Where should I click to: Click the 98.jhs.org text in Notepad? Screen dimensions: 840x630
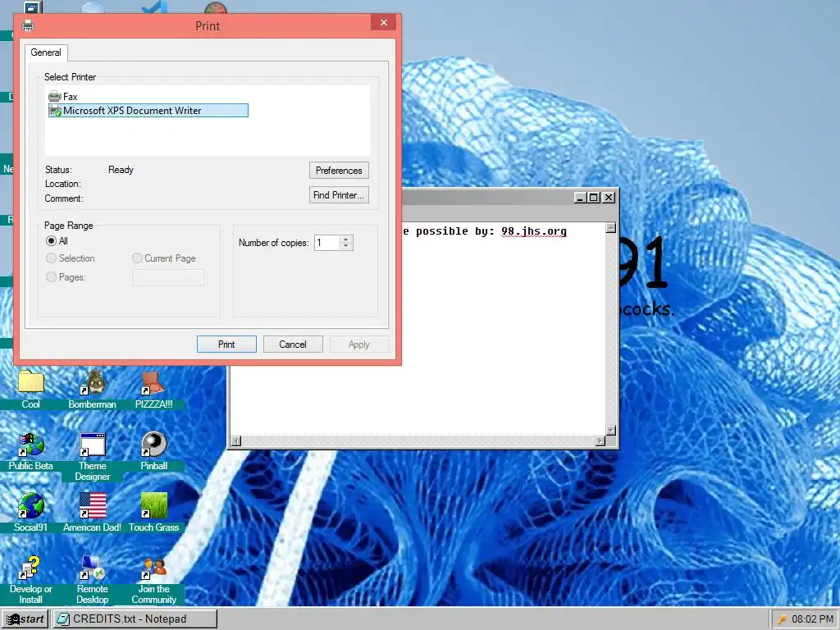click(x=533, y=231)
